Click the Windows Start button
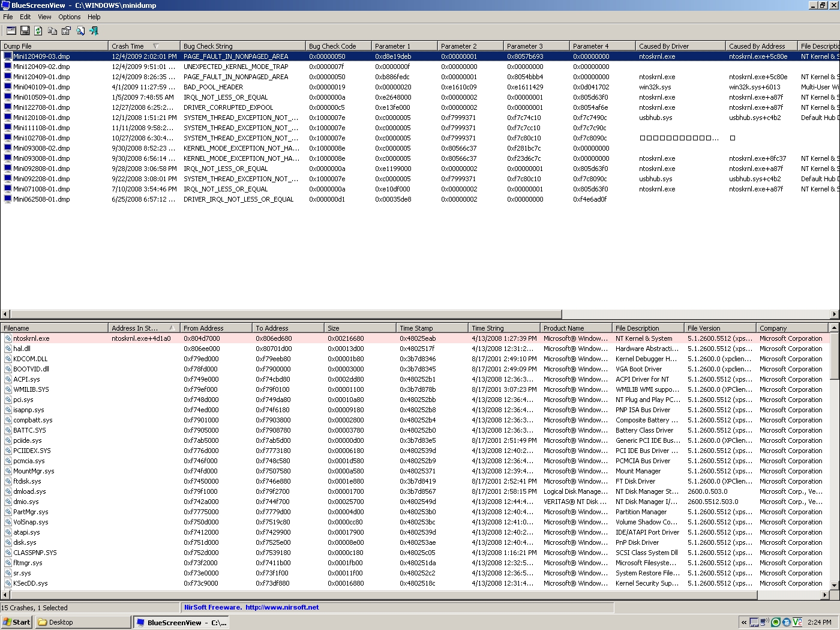The image size is (840, 630). tap(16, 622)
